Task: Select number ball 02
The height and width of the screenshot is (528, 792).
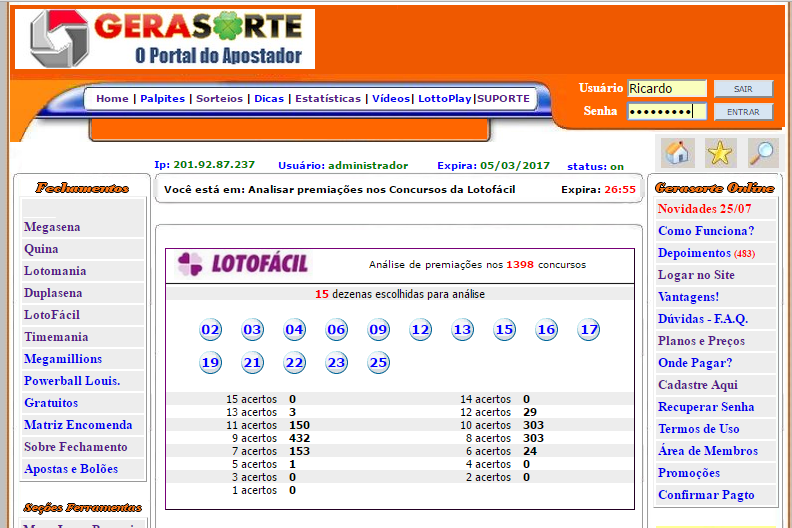Action: click(x=210, y=330)
